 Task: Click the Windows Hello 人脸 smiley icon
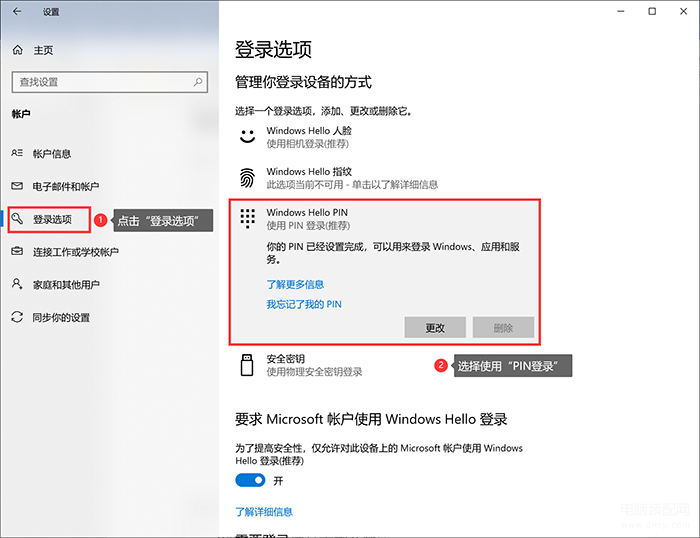247,136
